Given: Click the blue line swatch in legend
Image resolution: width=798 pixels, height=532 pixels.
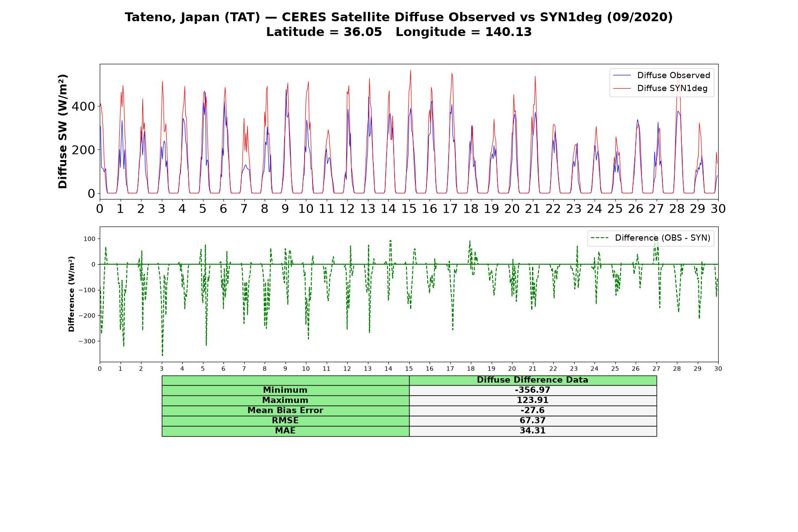Looking at the screenshot, I should pyautogui.click(x=622, y=76).
